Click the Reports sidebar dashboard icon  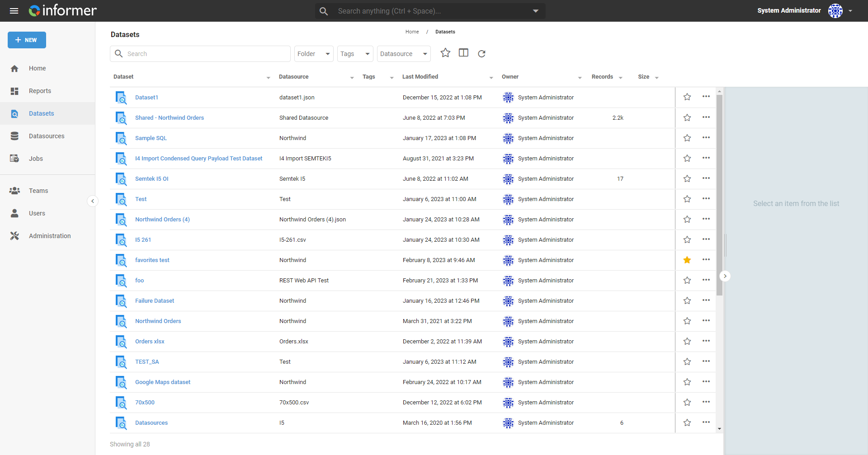click(14, 91)
